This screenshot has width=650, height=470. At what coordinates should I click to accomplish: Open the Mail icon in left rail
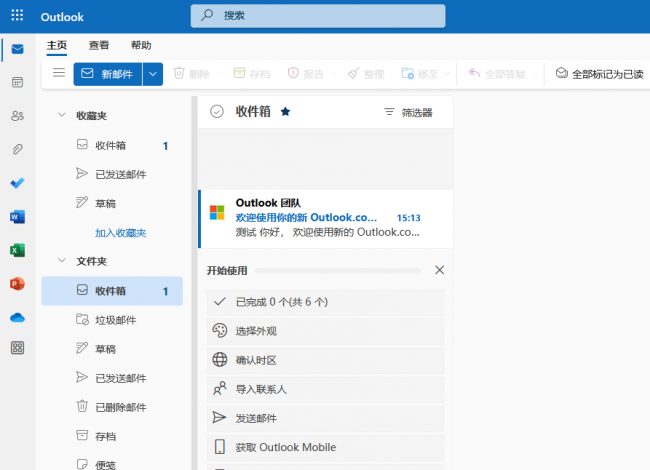pos(17,49)
